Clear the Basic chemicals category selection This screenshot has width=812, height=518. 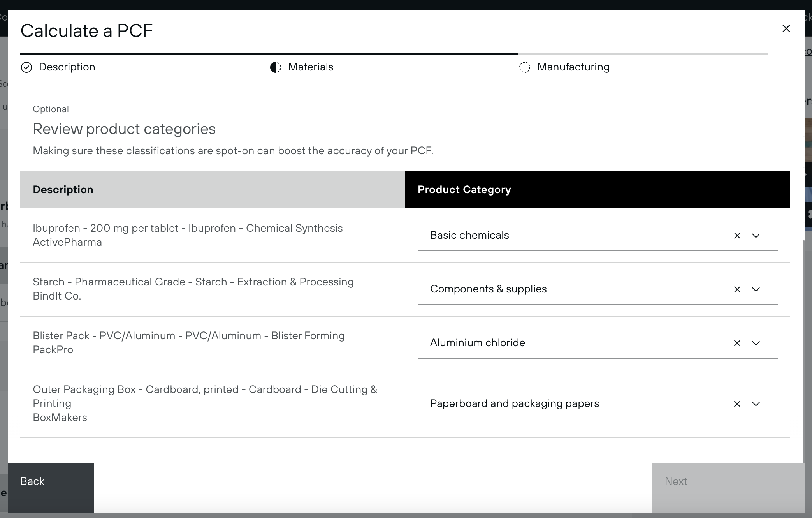[x=737, y=236]
